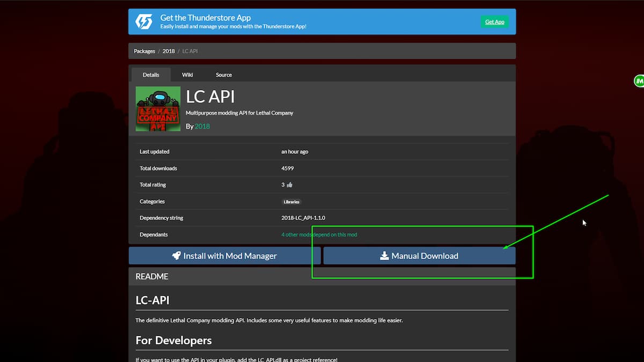Click the dependency string 2018-LC_API-1.1.0
644x362 pixels.
[x=303, y=218]
